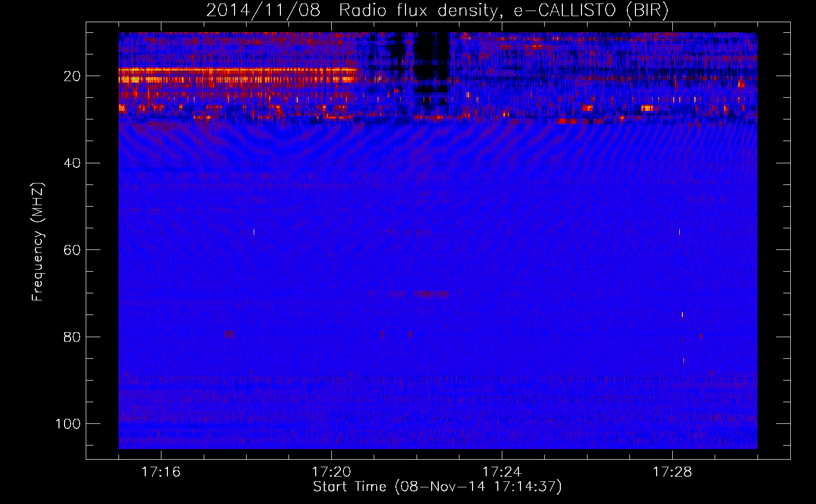Click the plot title 'Radio flux density, e-CALLISTO (BIR)'
This screenshot has width=816, height=504.
tap(504, 11)
